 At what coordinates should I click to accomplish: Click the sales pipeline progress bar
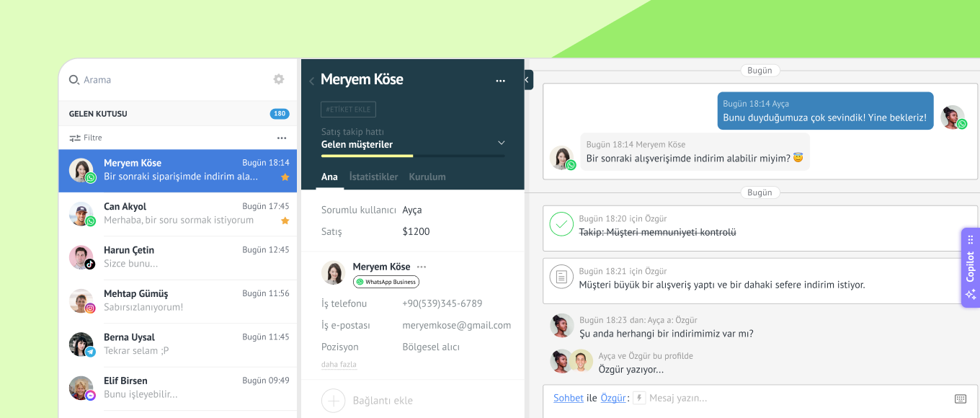(413, 156)
